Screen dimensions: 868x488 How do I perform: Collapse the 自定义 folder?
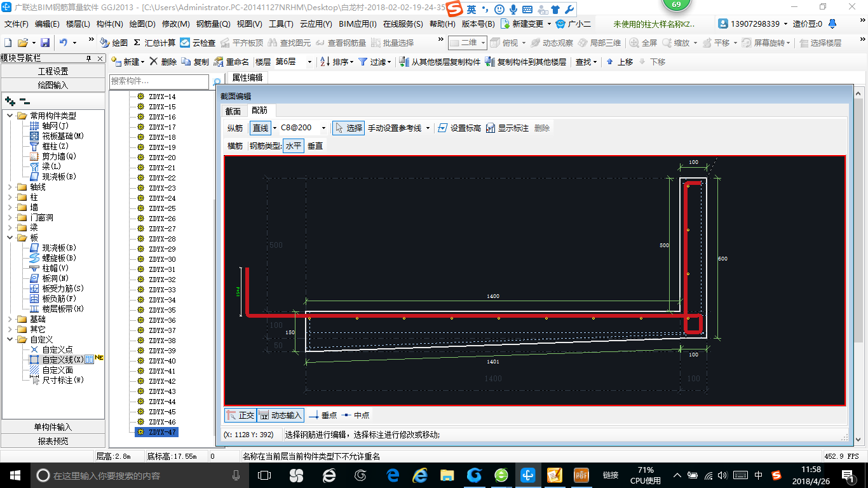click(10, 339)
